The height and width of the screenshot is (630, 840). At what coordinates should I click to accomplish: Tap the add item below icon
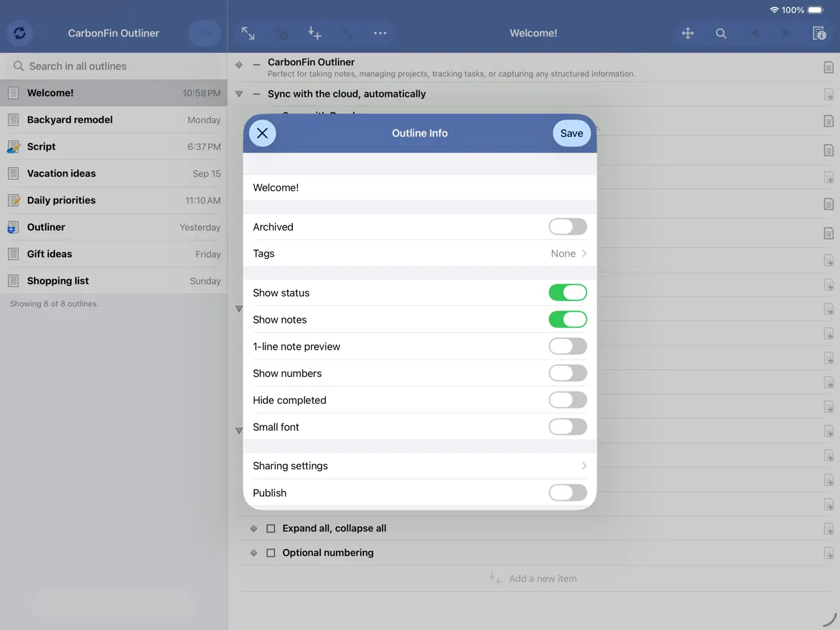click(x=314, y=33)
